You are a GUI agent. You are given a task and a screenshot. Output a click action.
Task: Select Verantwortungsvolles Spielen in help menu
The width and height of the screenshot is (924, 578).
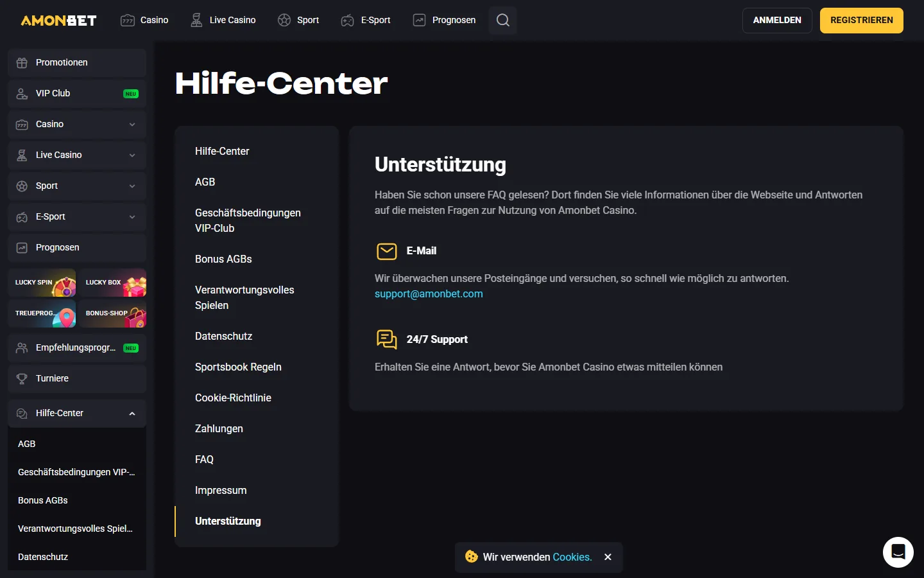[244, 297]
